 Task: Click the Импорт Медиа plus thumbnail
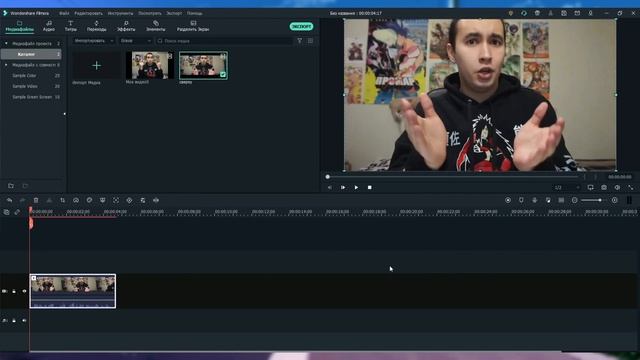tap(96, 65)
